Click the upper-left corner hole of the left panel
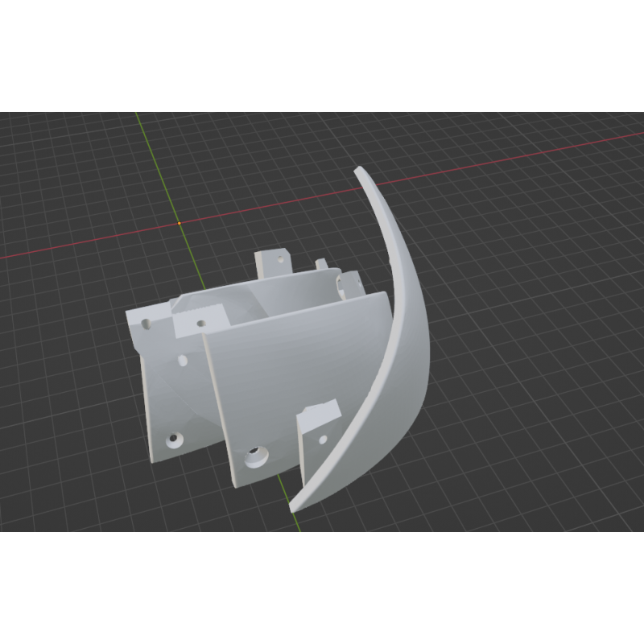The height and width of the screenshot is (644, 644). coord(147,324)
